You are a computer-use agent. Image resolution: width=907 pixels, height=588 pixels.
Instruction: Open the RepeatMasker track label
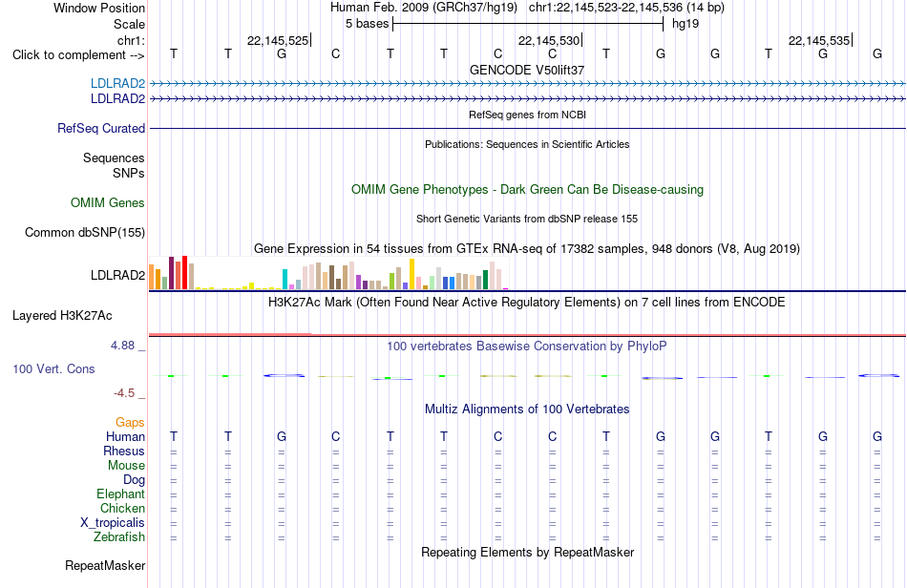(x=105, y=565)
